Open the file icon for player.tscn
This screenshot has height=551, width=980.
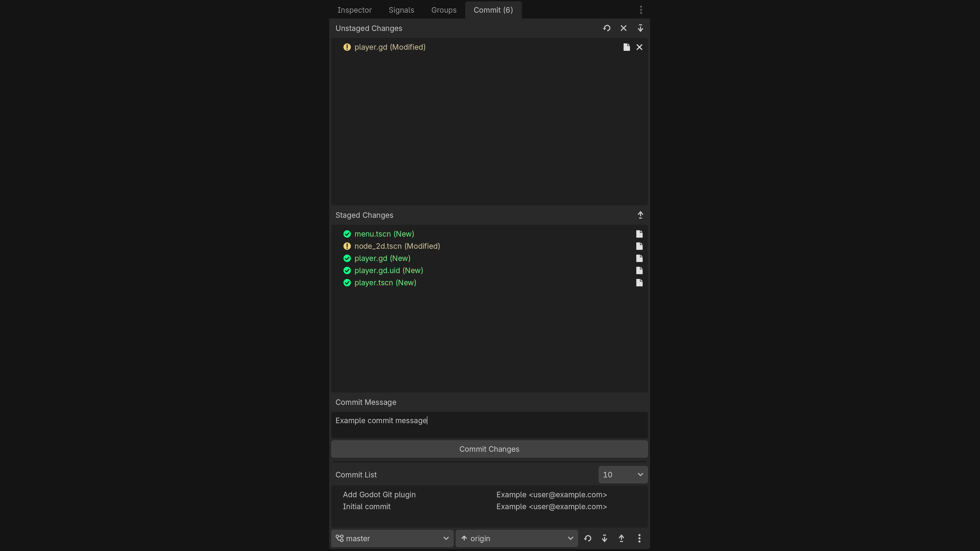tap(639, 283)
